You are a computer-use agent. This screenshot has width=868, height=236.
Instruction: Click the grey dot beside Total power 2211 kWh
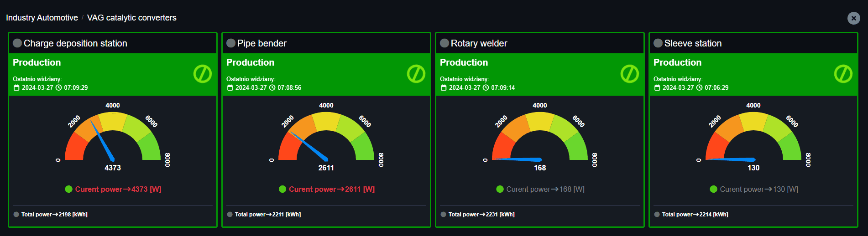click(x=230, y=215)
